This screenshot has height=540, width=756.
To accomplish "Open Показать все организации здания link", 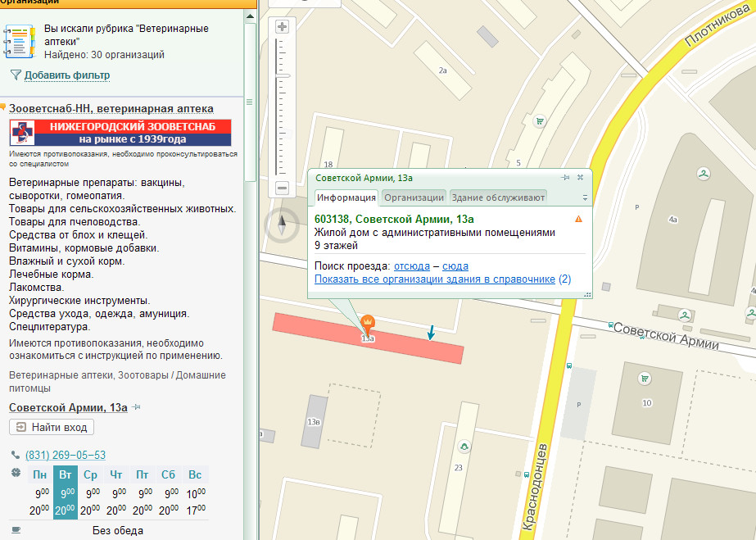I will (435, 279).
